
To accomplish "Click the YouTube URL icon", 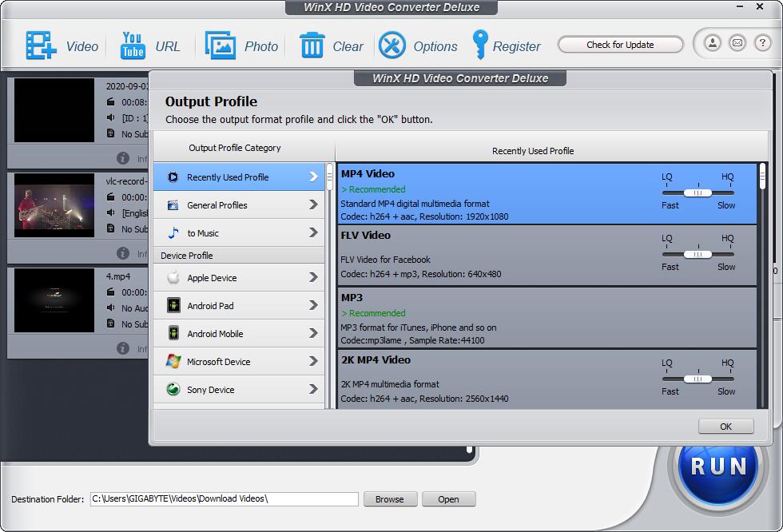I will (133, 46).
